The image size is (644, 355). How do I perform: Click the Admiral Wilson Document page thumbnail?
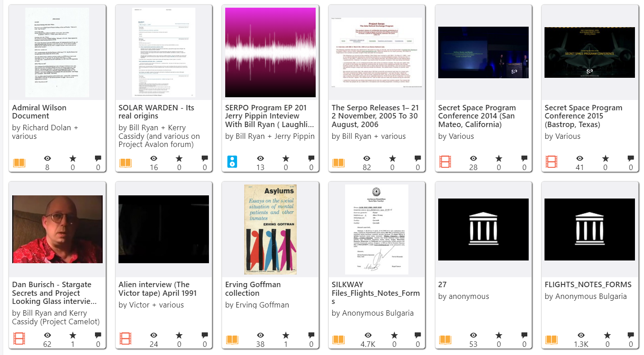tap(57, 52)
